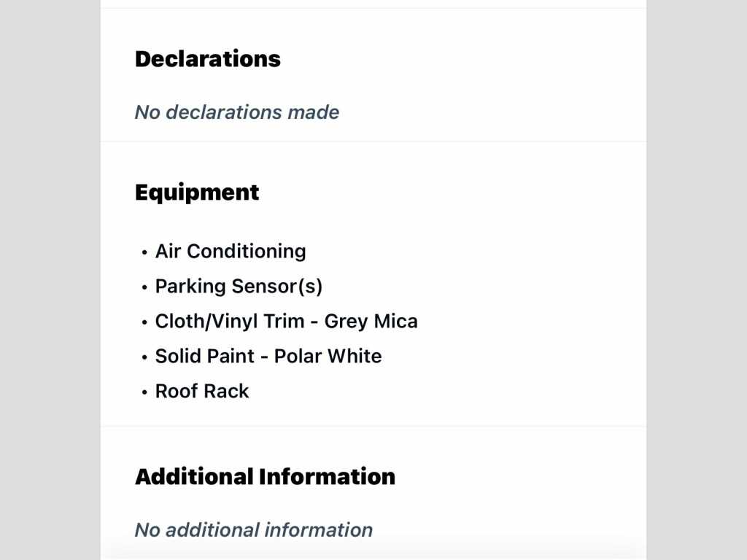This screenshot has width=747, height=560.
Task: Click the bullet beside Air Conditioning
Action: tap(144, 252)
